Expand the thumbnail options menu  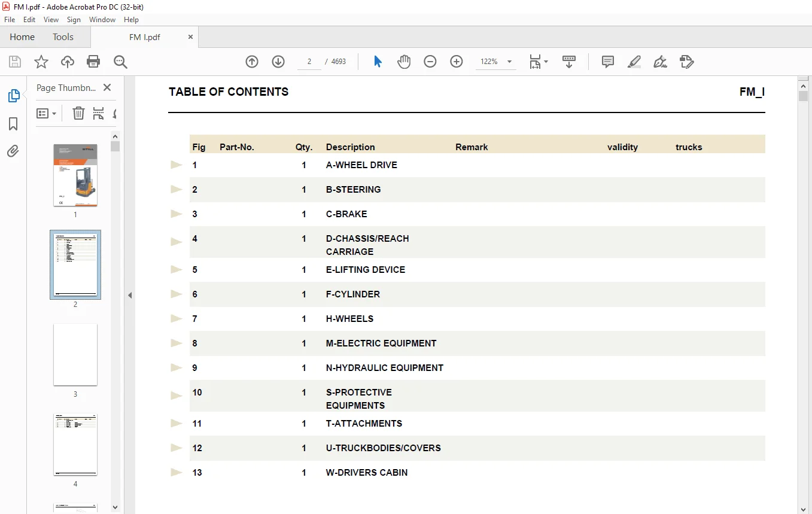click(47, 113)
